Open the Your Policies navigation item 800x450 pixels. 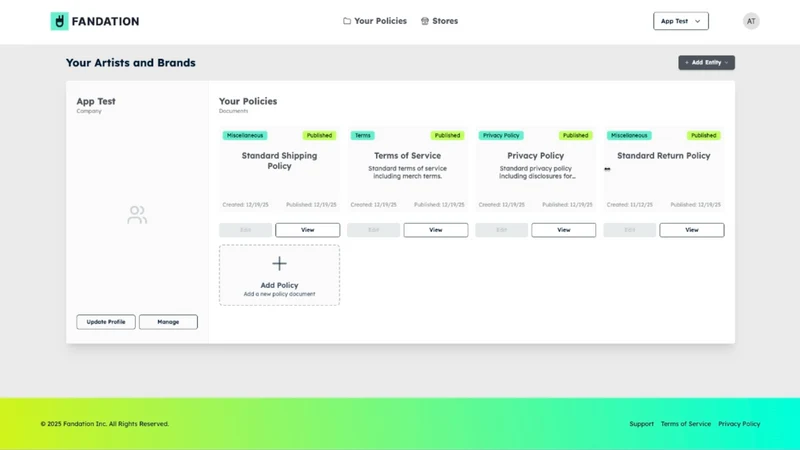(375, 21)
